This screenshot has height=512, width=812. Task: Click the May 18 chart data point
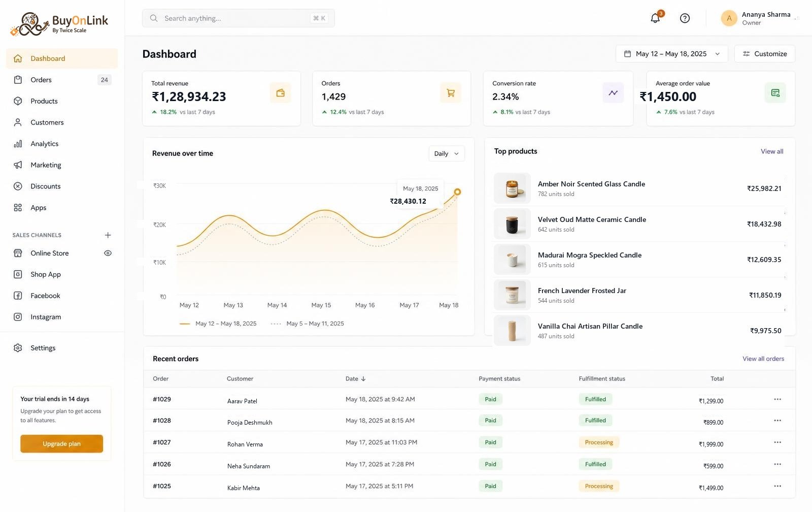coord(457,192)
